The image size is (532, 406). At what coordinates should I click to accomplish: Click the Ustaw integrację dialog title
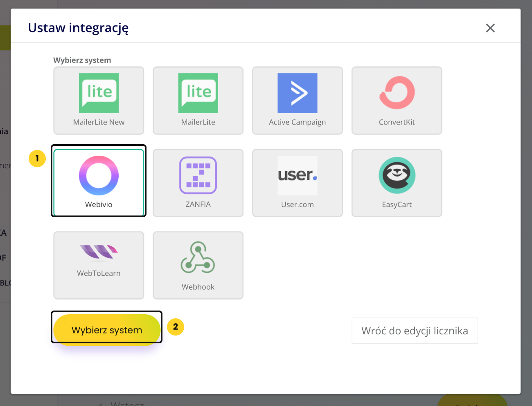pyautogui.click(x=78, y=28)
